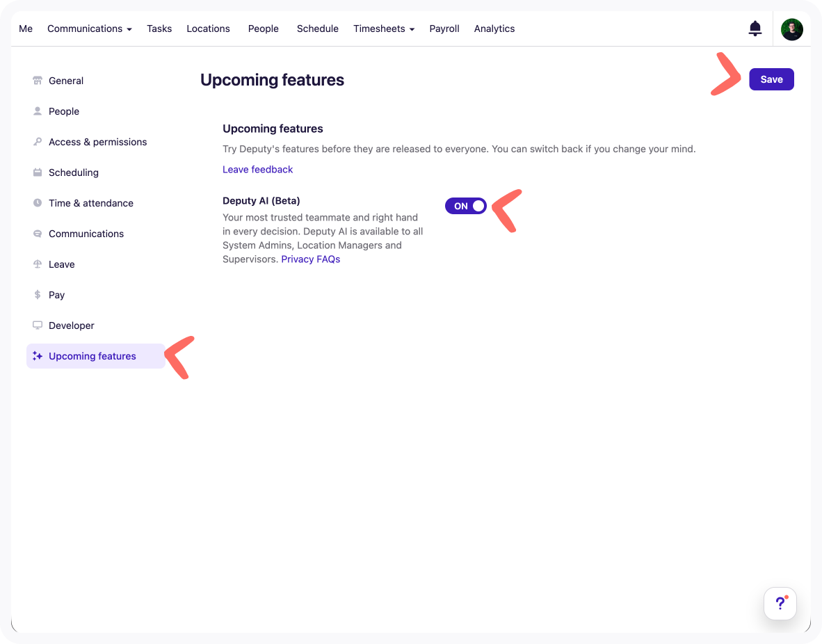Viewport: 822px width, 644px height.
Task: Click the help question mark icon
Action: (x=780, y=603)
